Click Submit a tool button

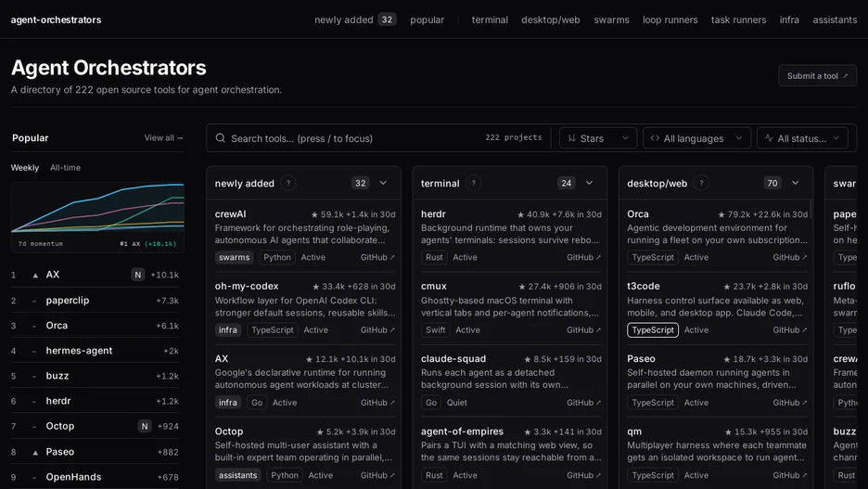(x=817, y=76)
